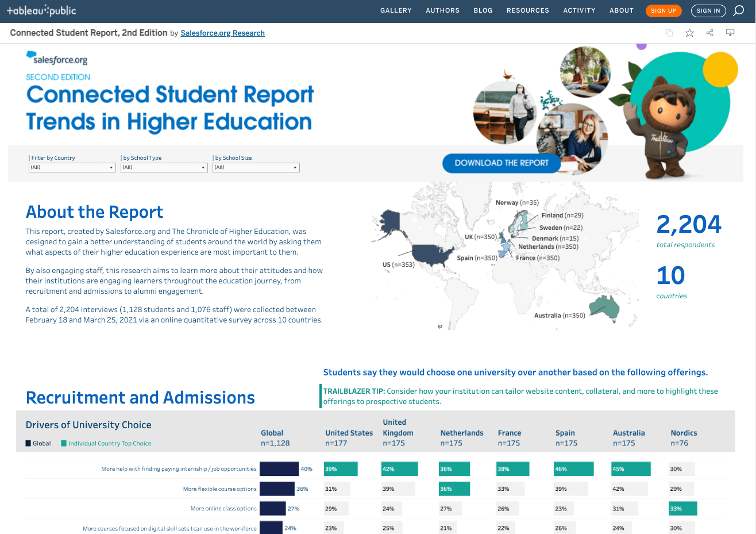Open the About menu item
756x534 pixels.
pyautogui.click(x=622, y=10)
